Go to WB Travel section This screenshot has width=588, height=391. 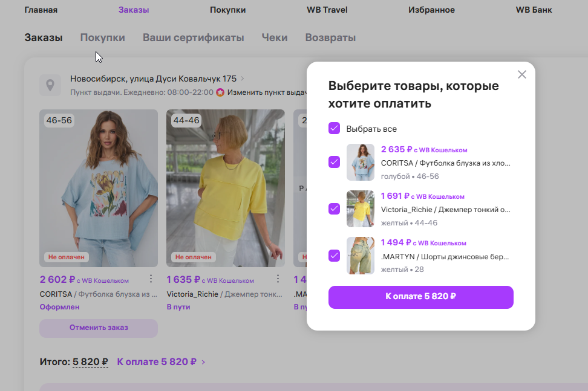coord(327,10)
